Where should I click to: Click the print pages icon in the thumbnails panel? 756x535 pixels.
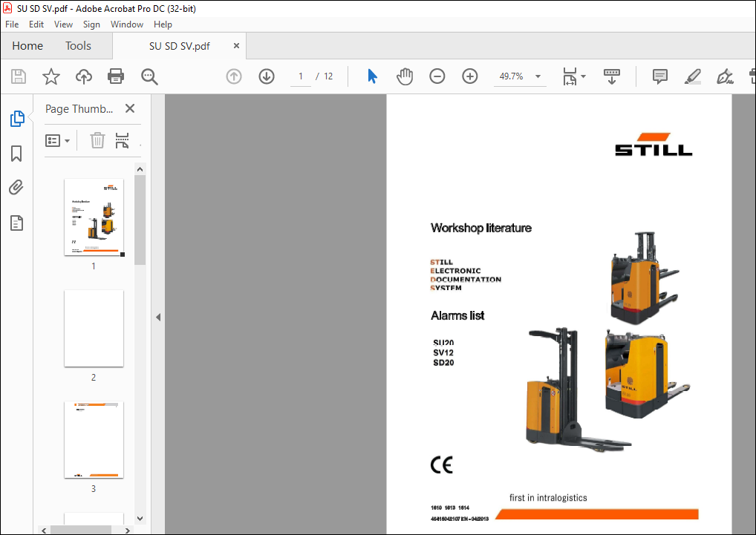122,140
